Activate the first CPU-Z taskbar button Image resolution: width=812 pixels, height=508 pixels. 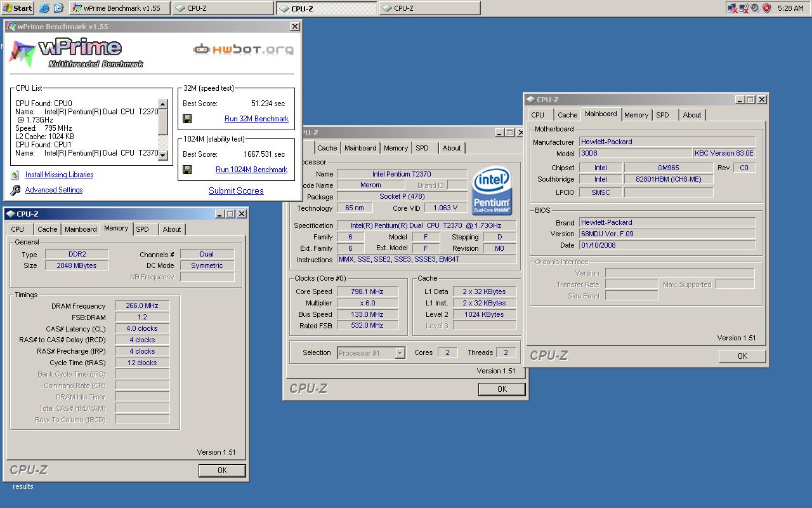pyautogui.click(x=222, y=8)
